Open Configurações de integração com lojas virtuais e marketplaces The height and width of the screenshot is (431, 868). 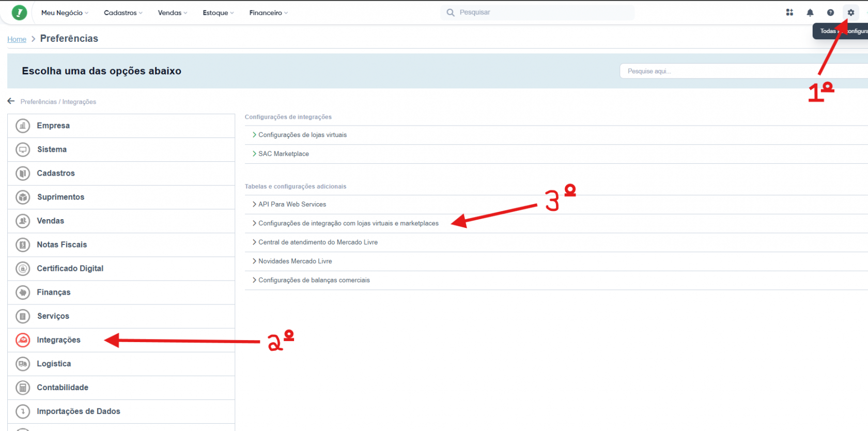click(348, 223)
